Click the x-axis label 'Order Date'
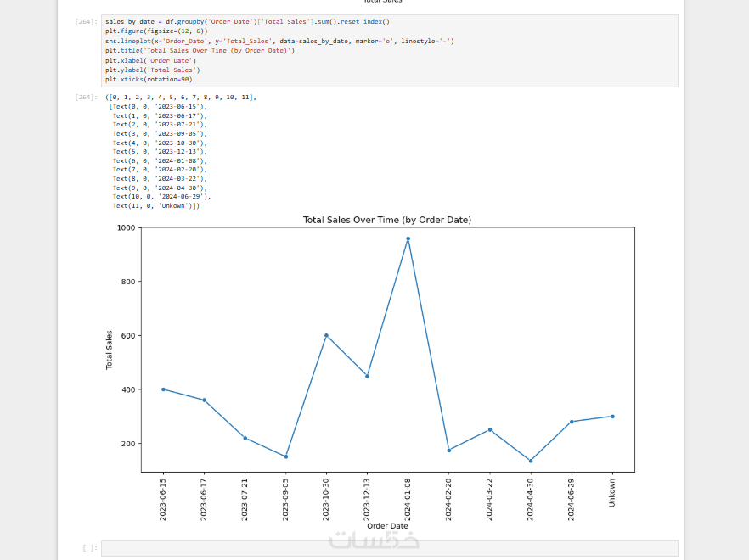 click(387, 525)
